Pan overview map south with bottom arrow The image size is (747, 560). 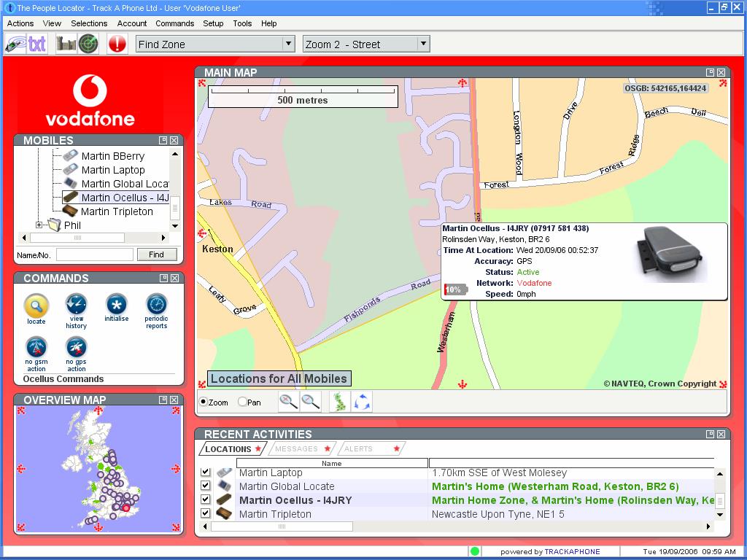click(x=98, y=527)
